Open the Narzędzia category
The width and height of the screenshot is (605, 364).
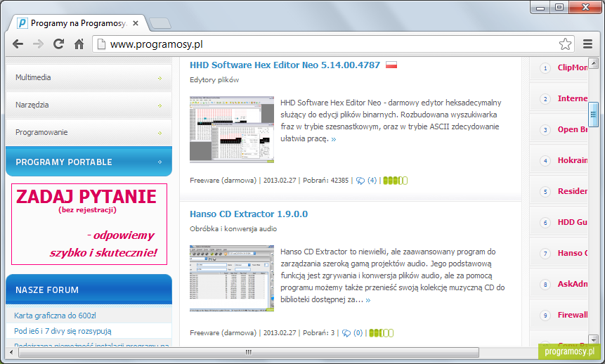pyautogui.click(x=89, y=105)
